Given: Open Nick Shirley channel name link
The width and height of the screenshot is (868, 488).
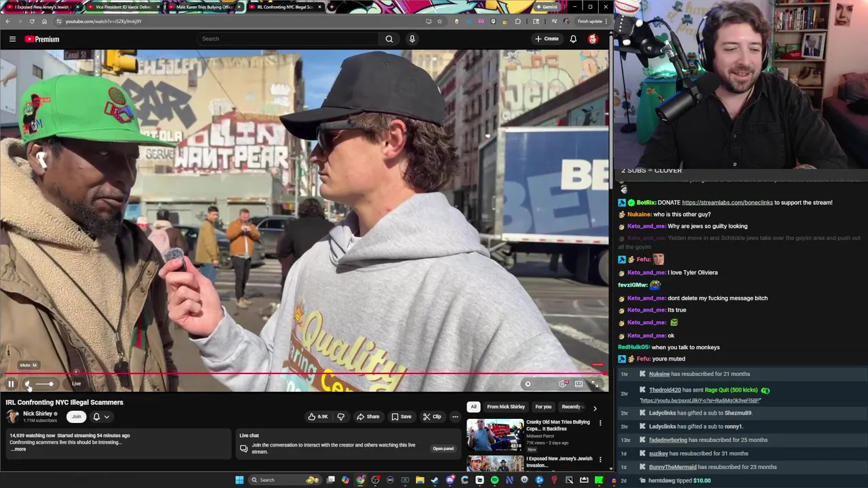Looking at the screenshot, I should coord(37,413).
